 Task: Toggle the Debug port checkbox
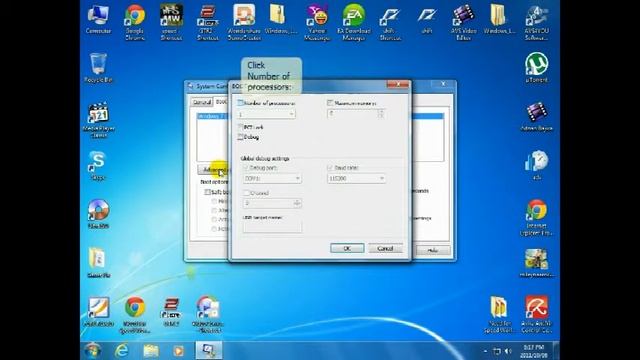(x=246, y=168)
